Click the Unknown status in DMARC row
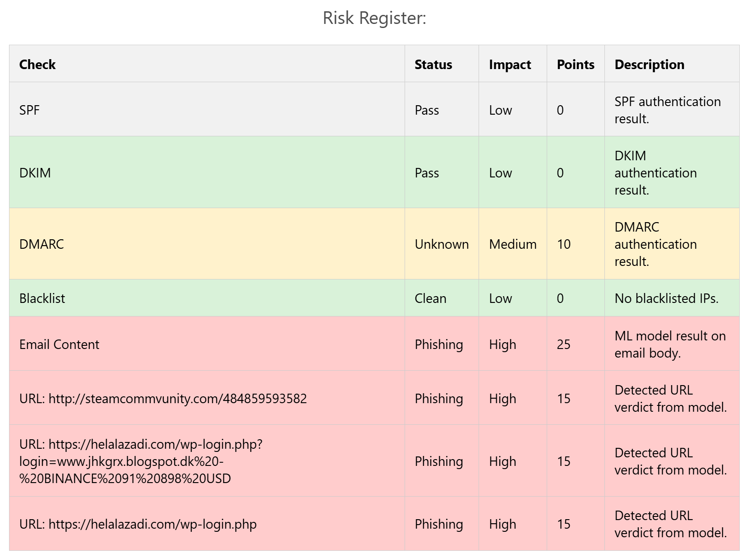Image resolution: width=756 pixels, height=558 pixels. (441, 244)
